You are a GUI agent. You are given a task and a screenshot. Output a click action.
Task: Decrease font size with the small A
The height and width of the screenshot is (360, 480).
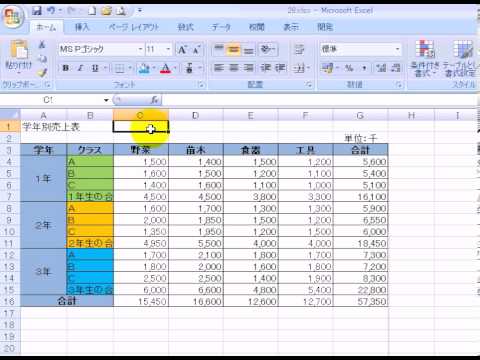(x=196, y=50)
